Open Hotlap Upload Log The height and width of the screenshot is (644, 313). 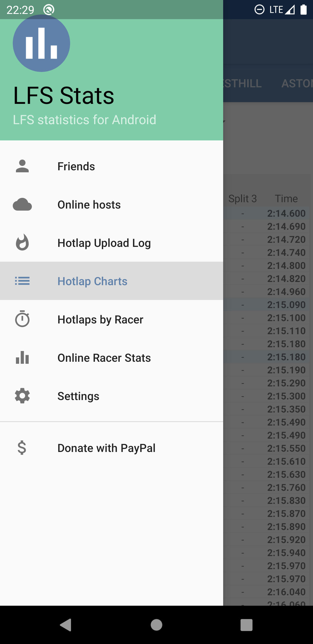pyautogui.click(x=104, y=243)
